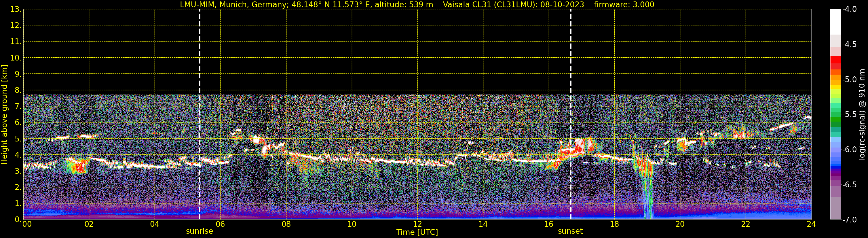Click the white dashed sunset marker line
The image size is (868, 238).
click(x=571, y=114)
